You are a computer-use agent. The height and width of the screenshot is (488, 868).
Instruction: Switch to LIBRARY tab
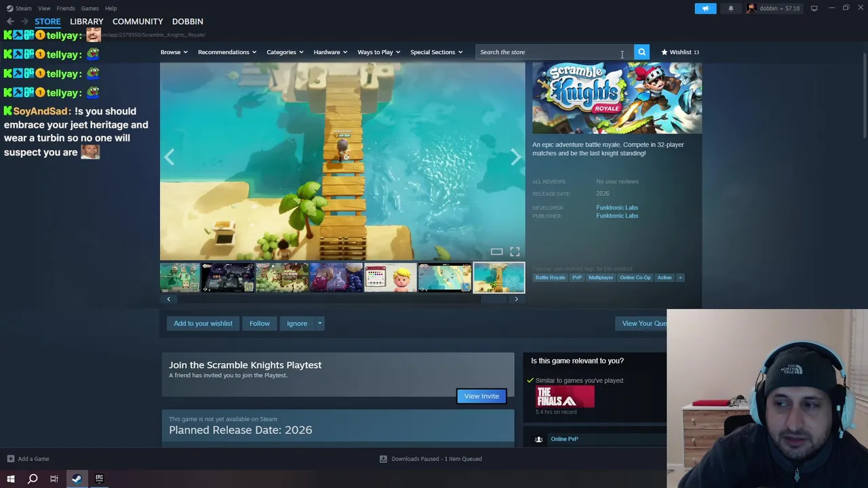point(86,22)
